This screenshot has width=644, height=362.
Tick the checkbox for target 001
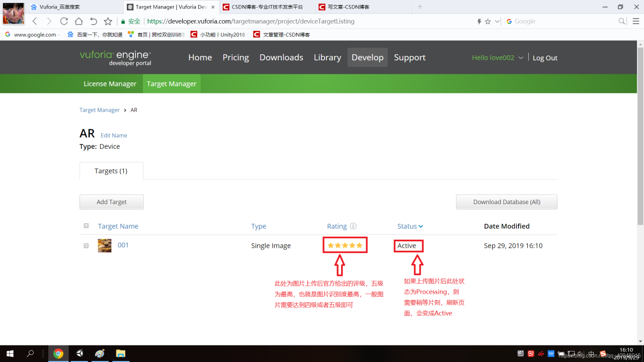point(86,246)
